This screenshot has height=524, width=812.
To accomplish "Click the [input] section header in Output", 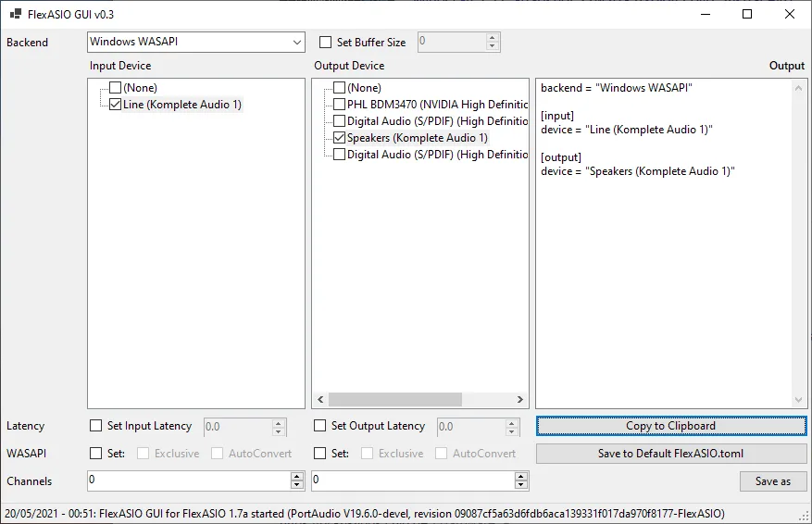I will (557, 116).
